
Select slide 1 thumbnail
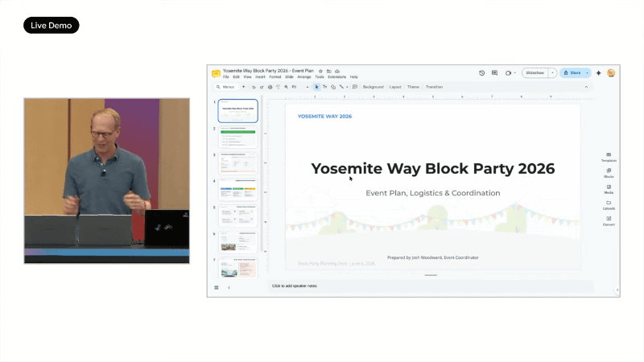pos(237,111)
